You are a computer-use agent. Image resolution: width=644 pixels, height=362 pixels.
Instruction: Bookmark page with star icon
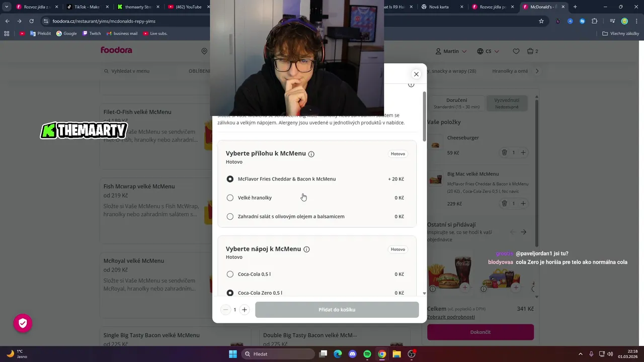click(541, 21)
